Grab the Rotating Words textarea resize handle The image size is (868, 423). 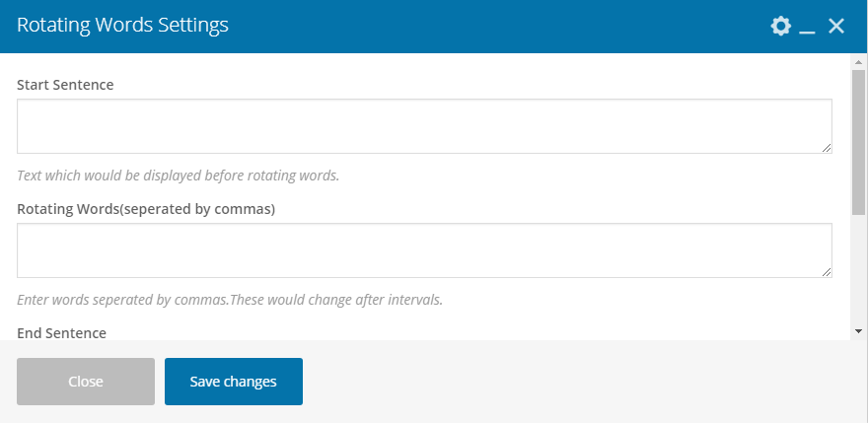(x=827, y=272)
